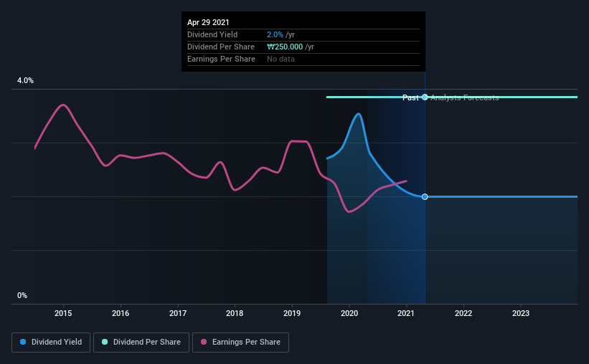Click the Past label on chart
This screenshot has height=364, width=589.
(410, 97)
